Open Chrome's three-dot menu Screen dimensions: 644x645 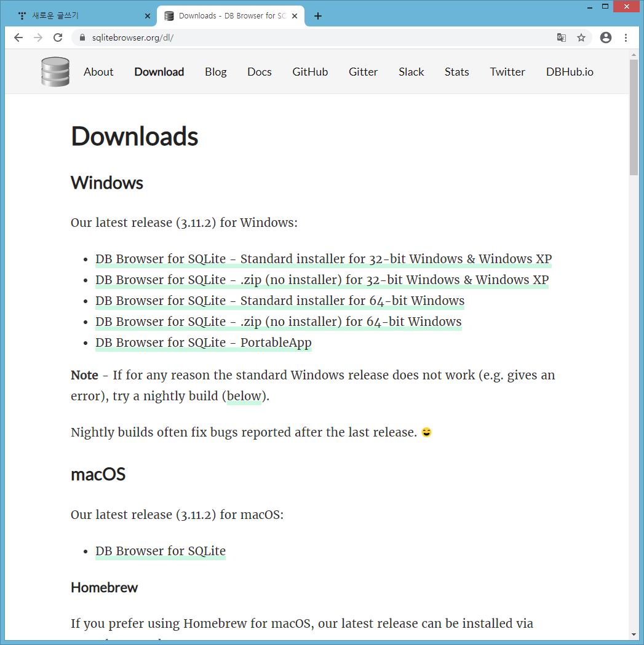[x=626, y=38]
